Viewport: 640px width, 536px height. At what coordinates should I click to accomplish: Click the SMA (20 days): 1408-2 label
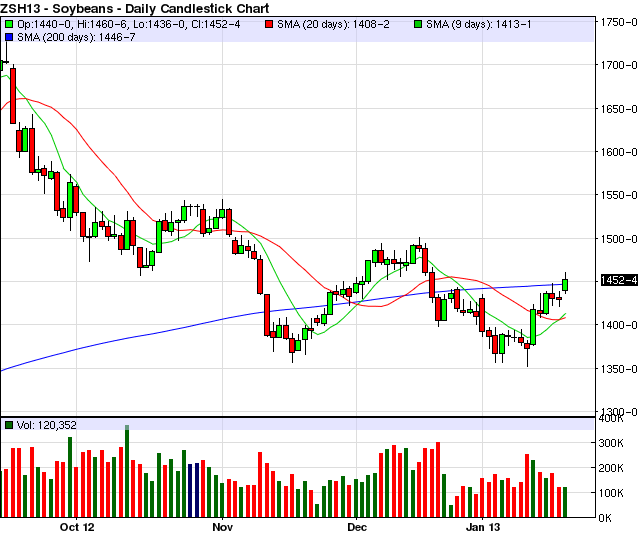point(333,24)
